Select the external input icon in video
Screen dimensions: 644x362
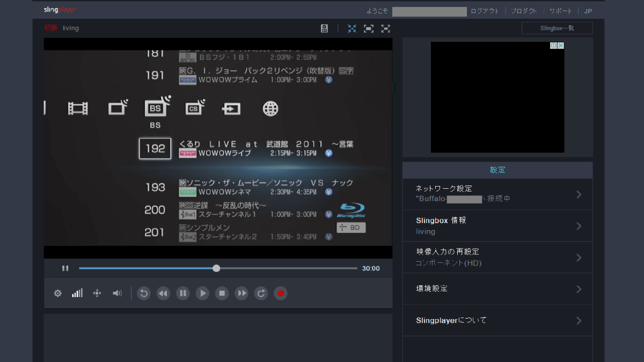[x=231, y=109]
